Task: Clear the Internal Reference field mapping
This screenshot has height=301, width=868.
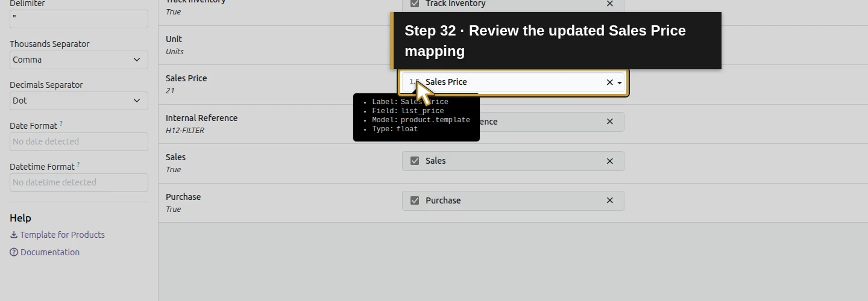Action: click(x=609, y=122)
